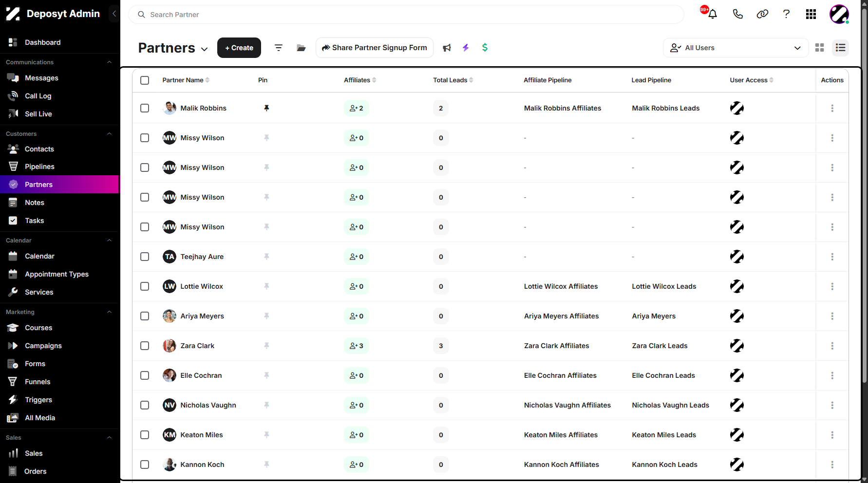Open the apps grid launcher icon

pyautogui.click(x=811, y=14)
